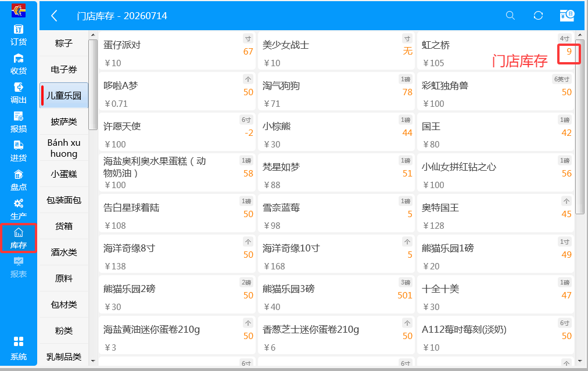This screenshot has height=371, width=588.
Task: Open the 淘气狗狗 product card
Action: [336, 91]
